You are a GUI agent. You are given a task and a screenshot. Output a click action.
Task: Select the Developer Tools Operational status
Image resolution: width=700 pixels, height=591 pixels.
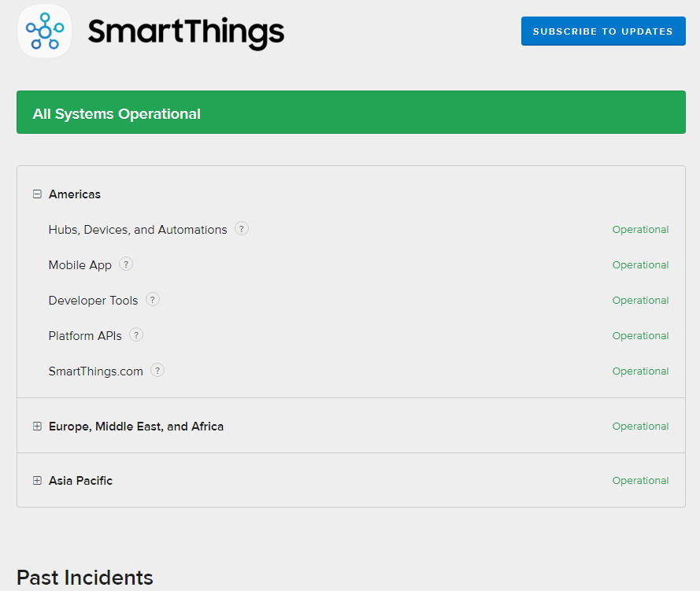[640, 301]
